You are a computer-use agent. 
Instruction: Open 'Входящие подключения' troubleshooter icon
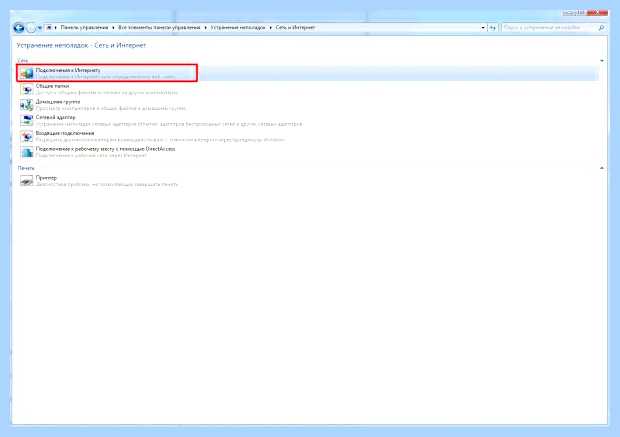coord(27,136)
